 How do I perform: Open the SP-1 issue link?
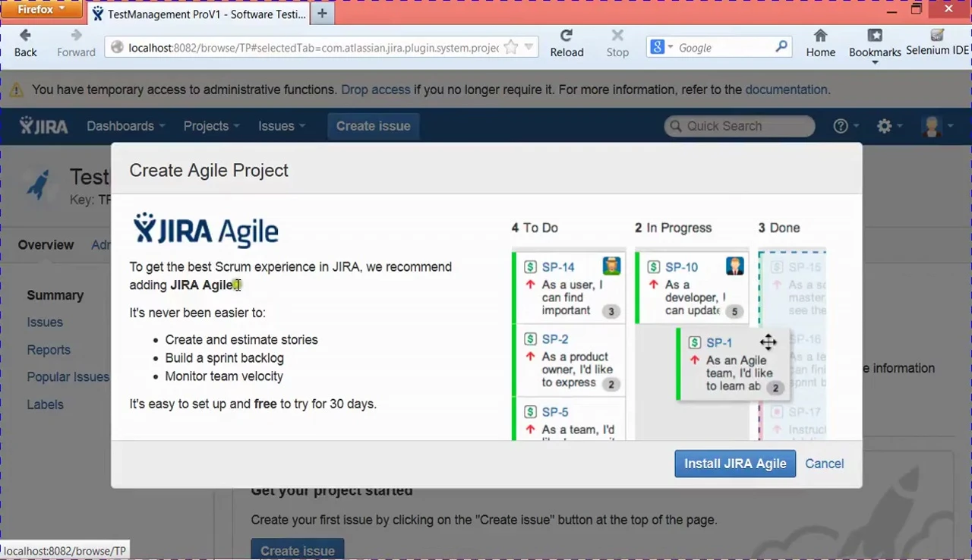719,343
